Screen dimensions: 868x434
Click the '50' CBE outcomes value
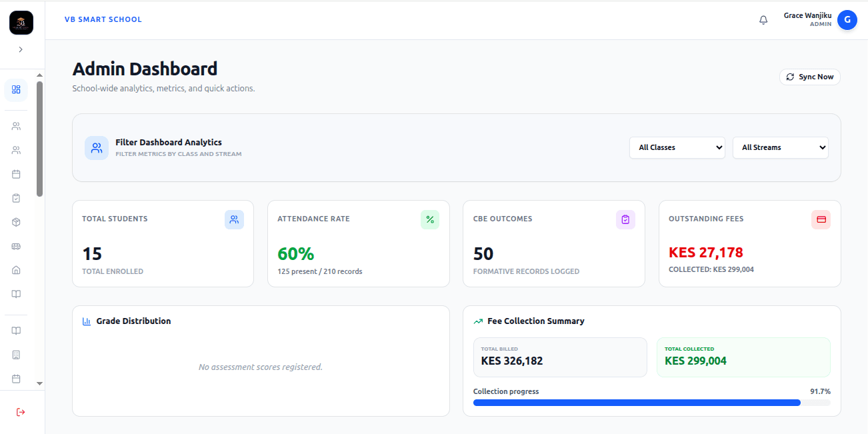point(483,254)
